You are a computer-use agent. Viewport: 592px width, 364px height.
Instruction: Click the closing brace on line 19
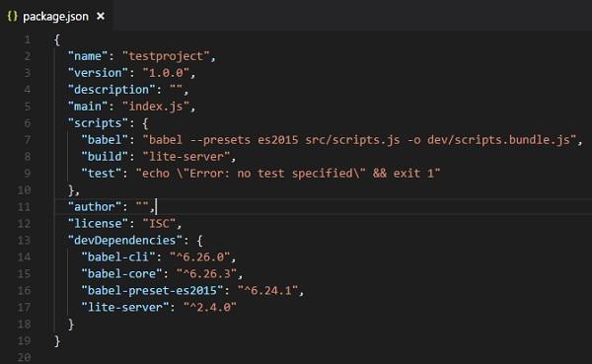(57, 341)
